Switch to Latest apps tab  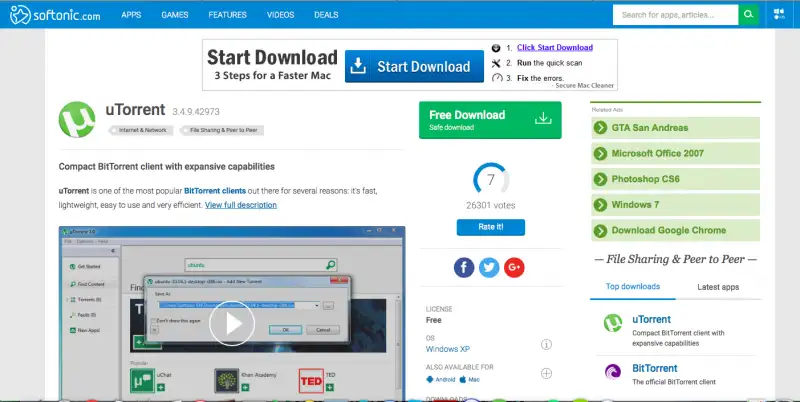[718, 287]
